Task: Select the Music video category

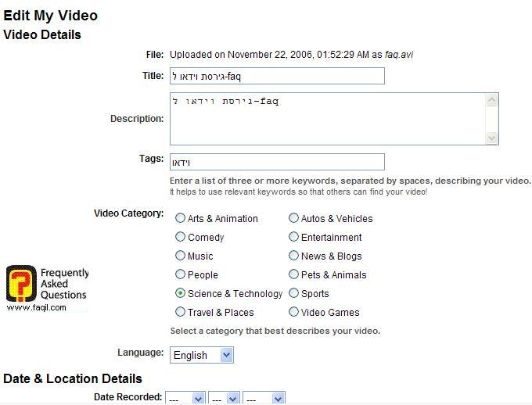Action: pos(181,256)
